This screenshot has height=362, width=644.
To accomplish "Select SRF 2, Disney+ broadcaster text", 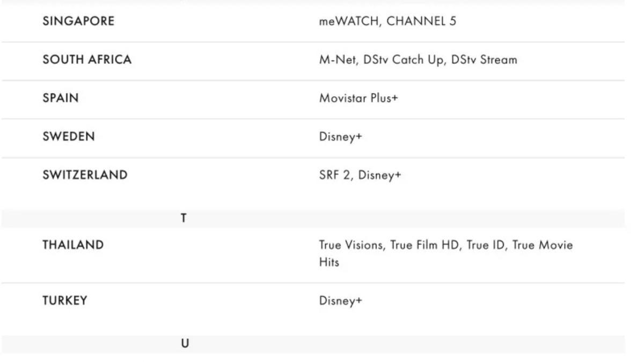I will point(360,175).
